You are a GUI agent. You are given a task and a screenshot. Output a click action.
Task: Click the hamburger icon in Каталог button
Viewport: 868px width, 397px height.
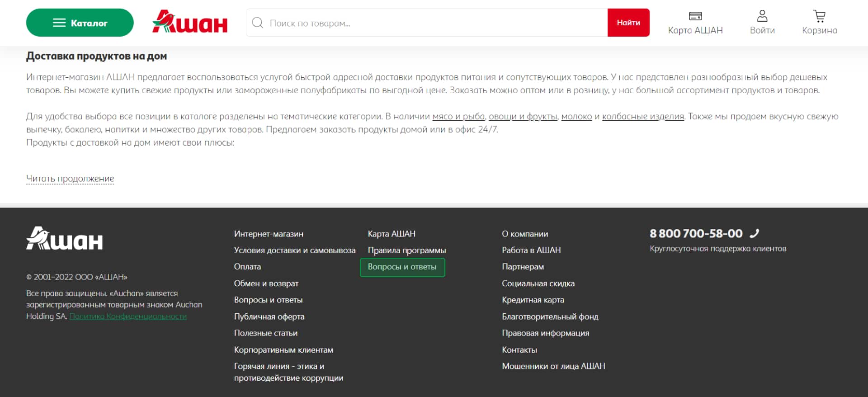[x=59, y=23]
